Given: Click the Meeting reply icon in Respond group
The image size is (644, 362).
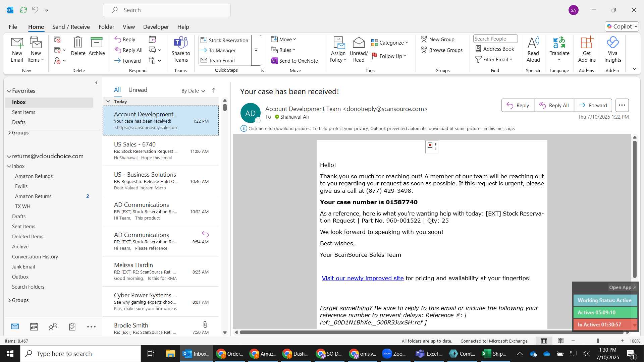Looking at the screenshot, I should [152, 40].
